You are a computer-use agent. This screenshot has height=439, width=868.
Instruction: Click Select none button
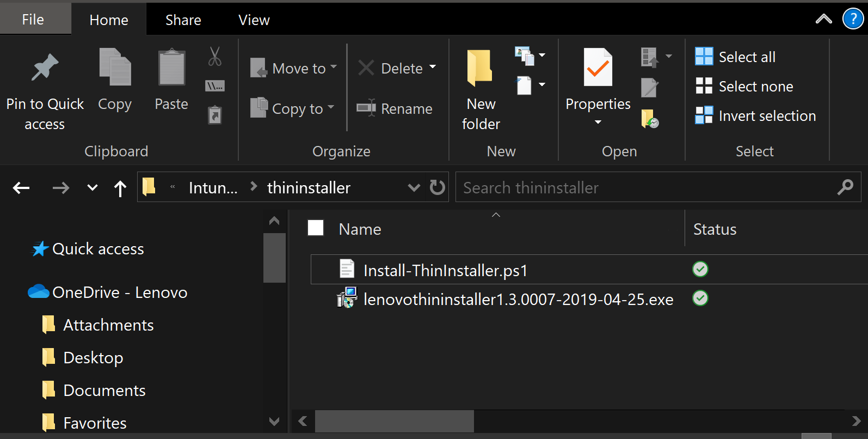pos(744,86)
